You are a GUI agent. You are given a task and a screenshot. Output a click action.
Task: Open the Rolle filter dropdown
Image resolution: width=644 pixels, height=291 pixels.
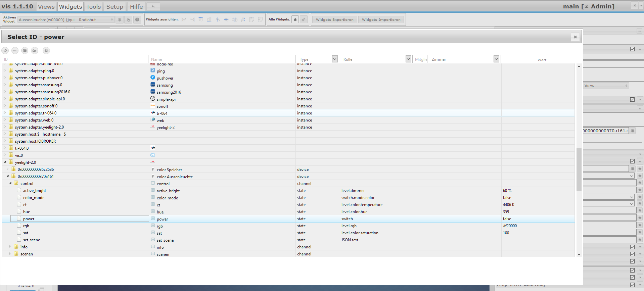(x=408, y=59)
